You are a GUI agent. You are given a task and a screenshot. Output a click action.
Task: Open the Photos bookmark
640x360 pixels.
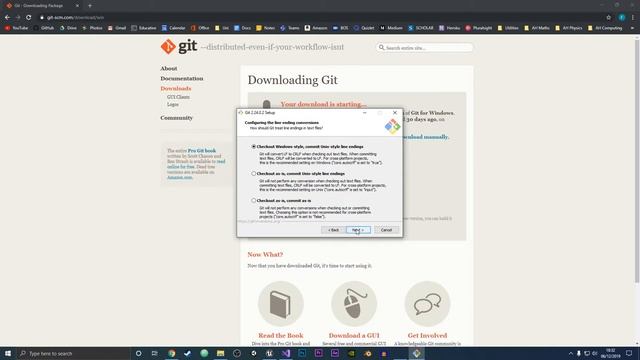click(92, 28)
